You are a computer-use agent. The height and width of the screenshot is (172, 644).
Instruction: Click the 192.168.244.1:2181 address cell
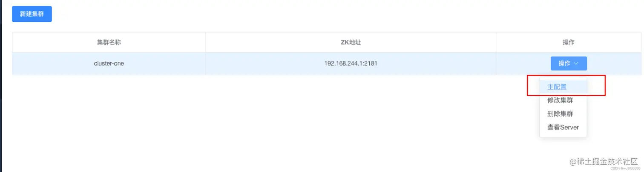pyautogui.click(x=351, y=64)
